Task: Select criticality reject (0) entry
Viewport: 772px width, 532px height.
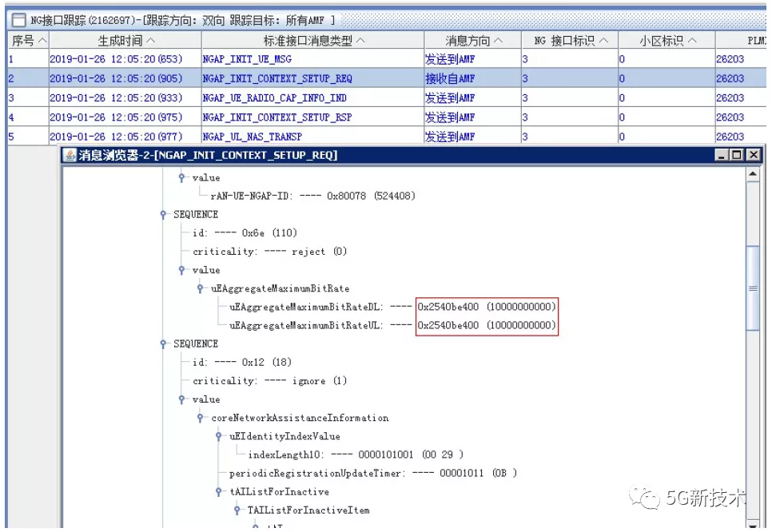Action: 270,252
